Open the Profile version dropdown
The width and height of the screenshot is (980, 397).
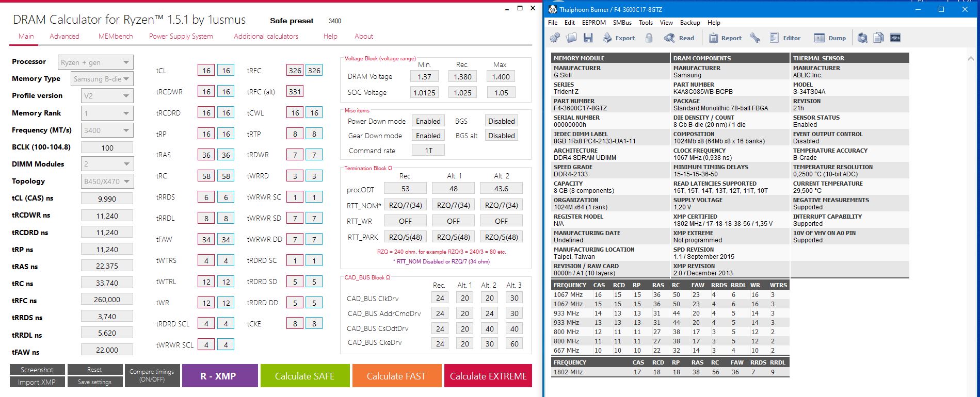(107, 96)
